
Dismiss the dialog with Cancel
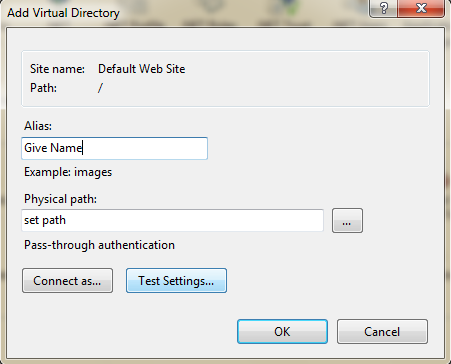pyautogui.click(x=382, y=331)
